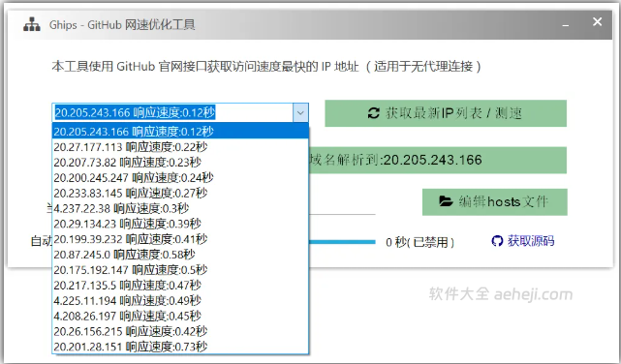Open 编辑hosts文件 button

[x=495, y=201]
